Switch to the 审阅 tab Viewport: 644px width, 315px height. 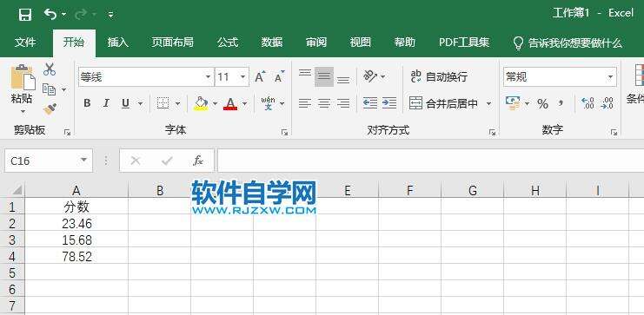pyautogui.click(x=316, y=43)
